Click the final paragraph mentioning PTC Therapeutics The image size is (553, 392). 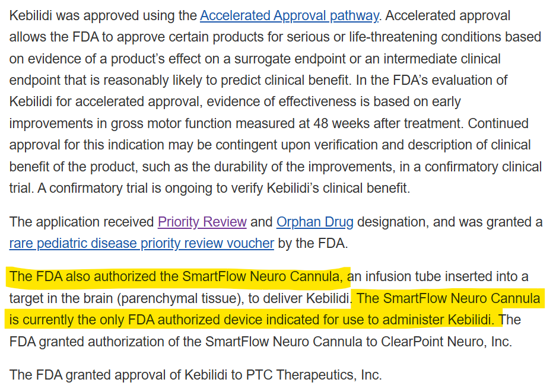(x=195, y=375)
